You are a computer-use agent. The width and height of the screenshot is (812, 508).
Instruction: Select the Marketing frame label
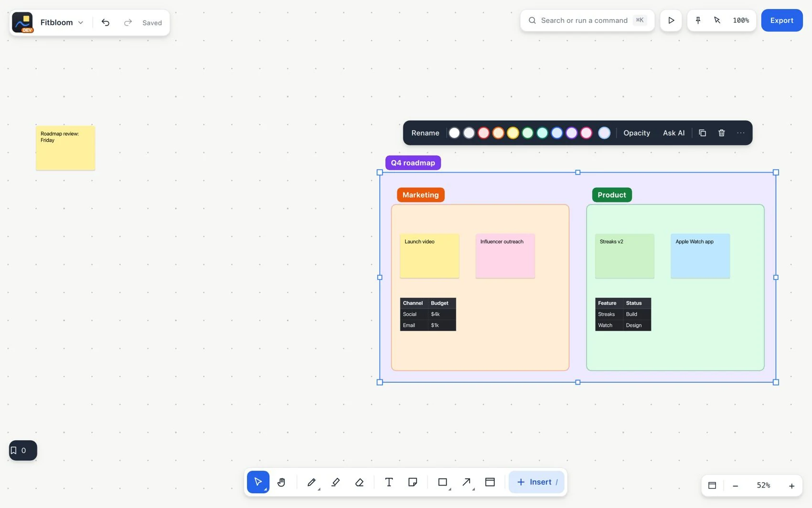point(421,195)
